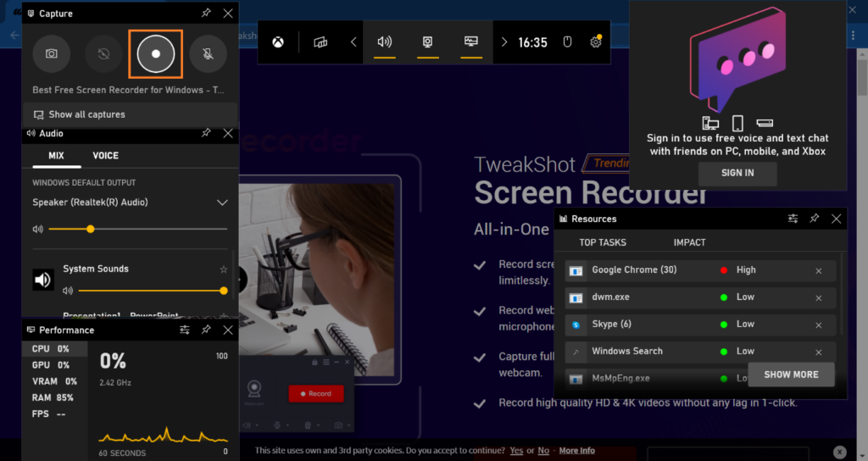Adjust the Windows default output volume slider

click(138, 229)
